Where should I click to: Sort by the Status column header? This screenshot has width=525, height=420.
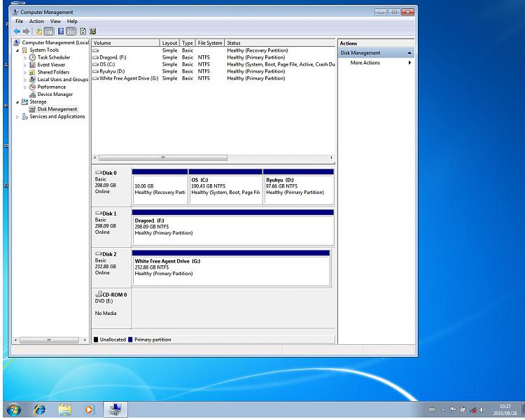[x=279, y=43]
